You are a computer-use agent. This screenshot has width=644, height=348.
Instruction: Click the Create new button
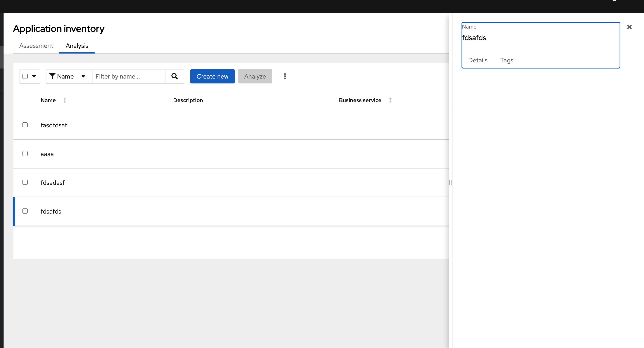click(x=212, y=76)
